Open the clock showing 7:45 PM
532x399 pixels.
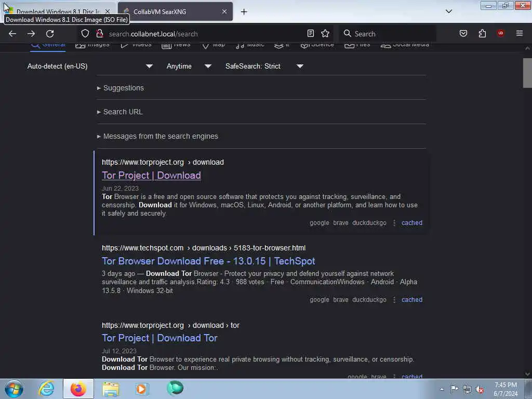tap(506, 389)
